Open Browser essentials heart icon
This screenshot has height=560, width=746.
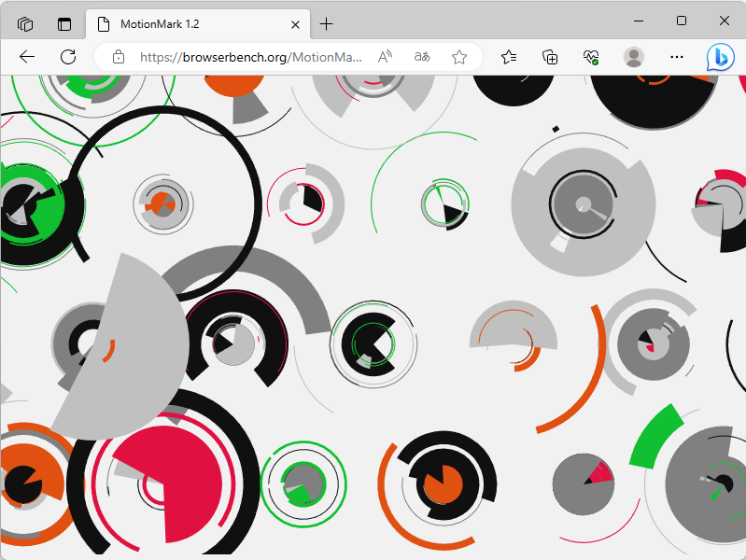pyautogui.click(x=591, y=57)
